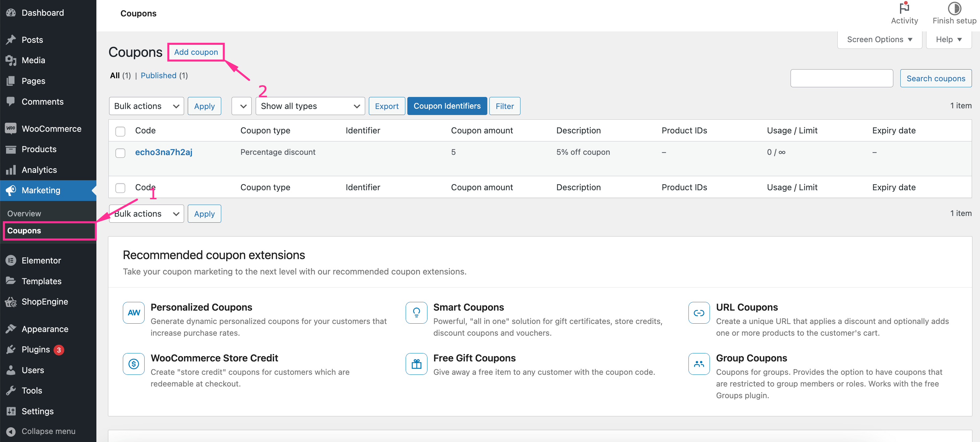Viewport: 980px width, 442px height.
Task: Toggle the select-all checkbox in table header
Action: pos(120,131)
